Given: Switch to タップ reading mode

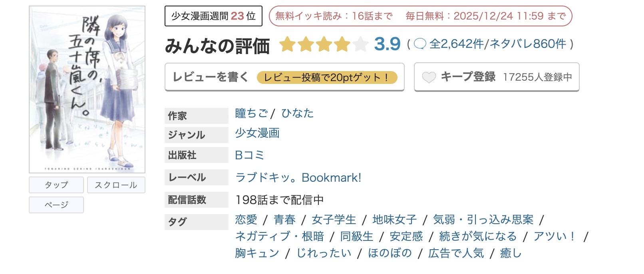Looking at the screenshot, I should pos(56,185).
